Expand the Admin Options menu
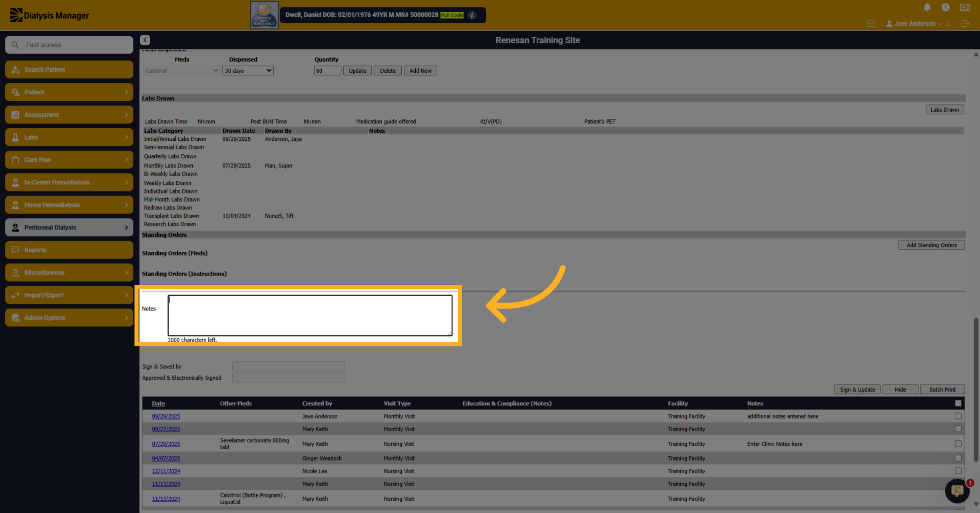Screen dimensions: 980x513 69,318
